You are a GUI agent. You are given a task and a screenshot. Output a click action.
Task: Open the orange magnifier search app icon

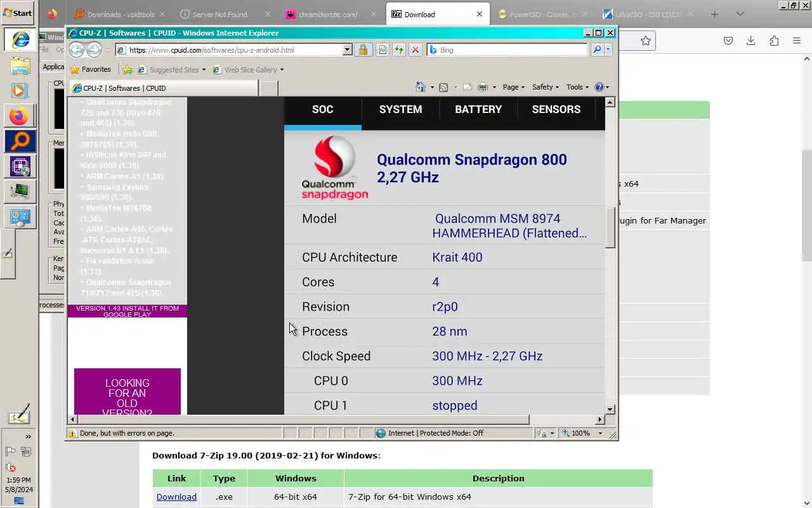click(20, 141)
